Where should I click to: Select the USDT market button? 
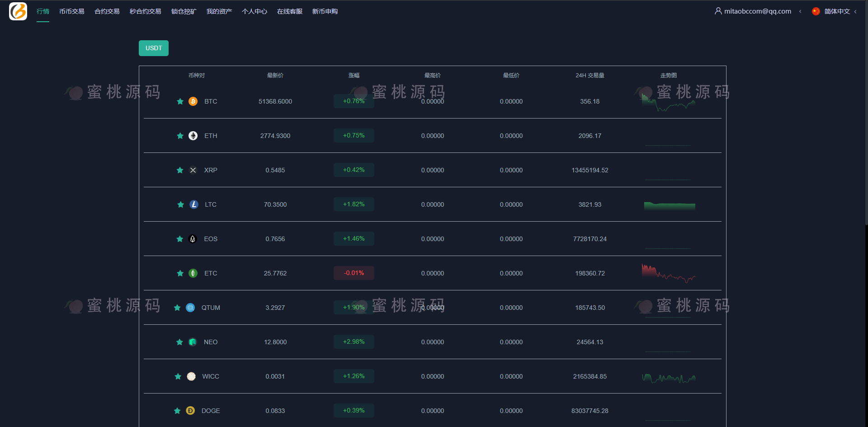pos(154,48)
